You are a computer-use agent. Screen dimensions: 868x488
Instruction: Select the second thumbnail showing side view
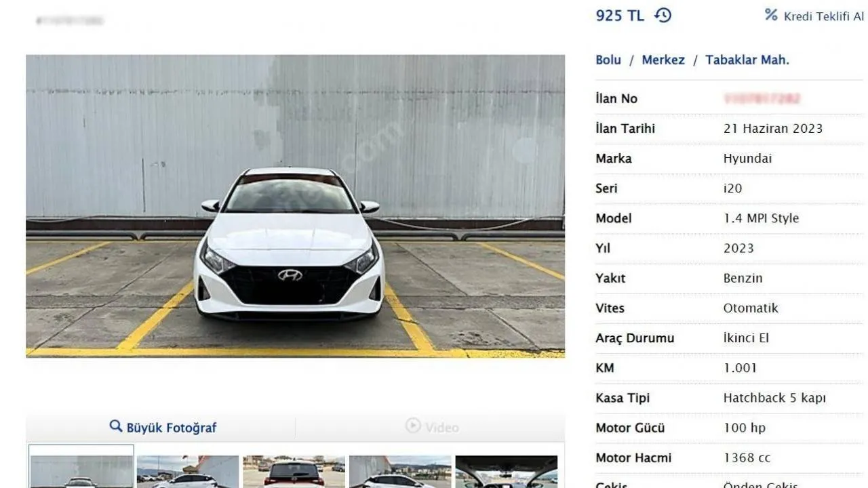pyautogui.click(x=188, y=472)
